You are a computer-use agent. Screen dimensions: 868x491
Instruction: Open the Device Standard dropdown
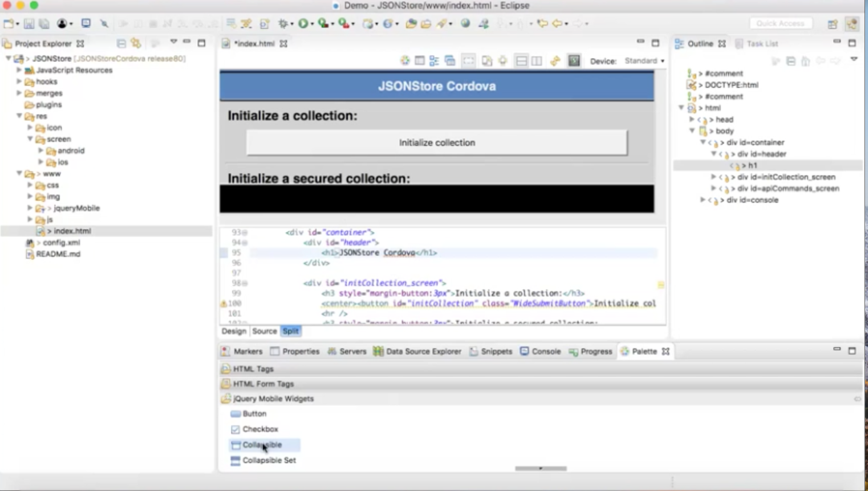644,61
